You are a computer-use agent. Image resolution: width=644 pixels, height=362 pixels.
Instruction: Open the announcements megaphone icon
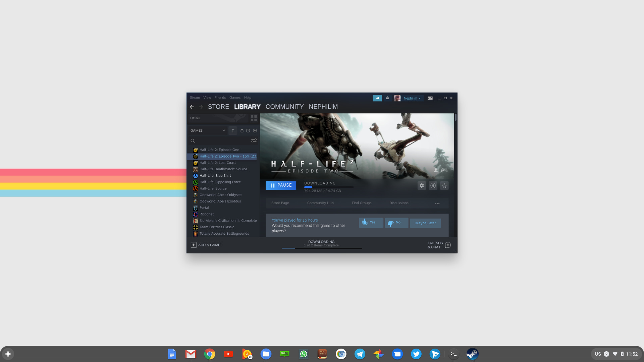377,98
